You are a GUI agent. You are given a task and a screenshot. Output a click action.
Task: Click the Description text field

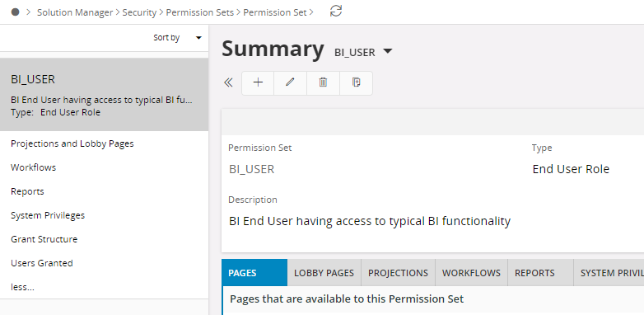370,221
